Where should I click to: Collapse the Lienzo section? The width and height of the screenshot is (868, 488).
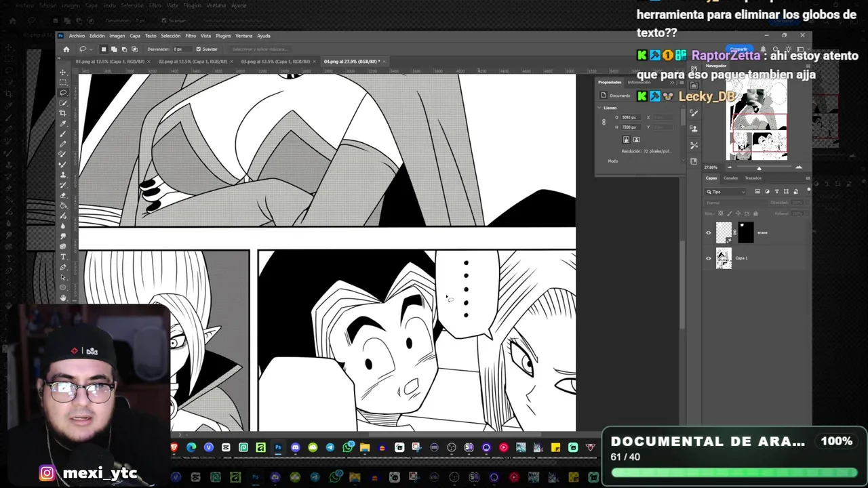point(599,108)
